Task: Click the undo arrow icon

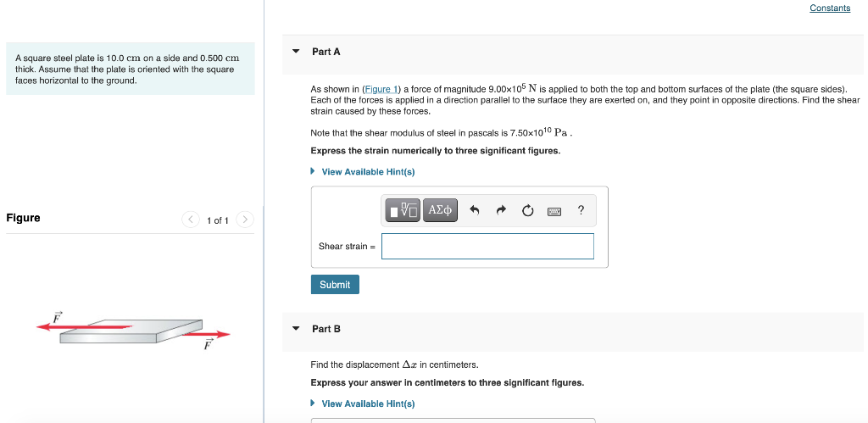Action: [x=475, y=210]
